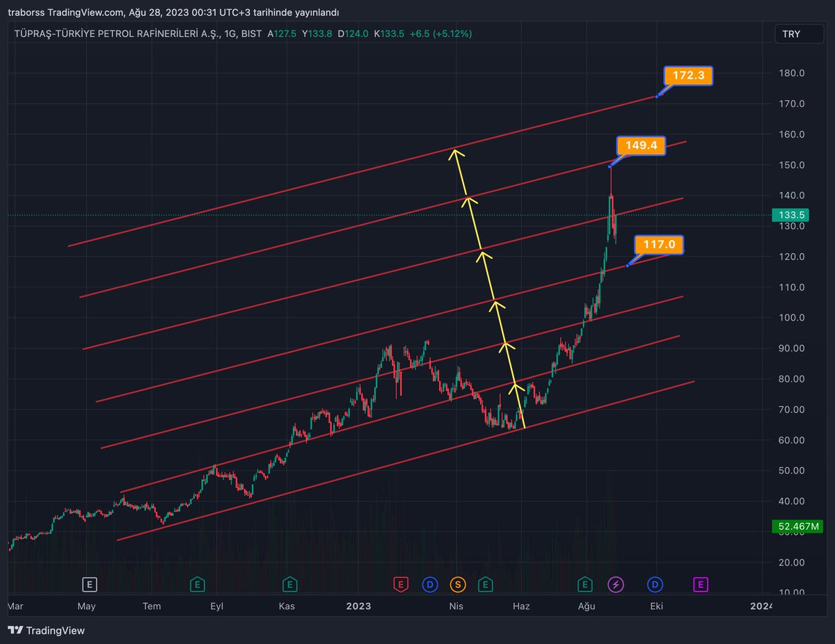
Task: Click the green 52.467M volume tag
Action: 796,526
